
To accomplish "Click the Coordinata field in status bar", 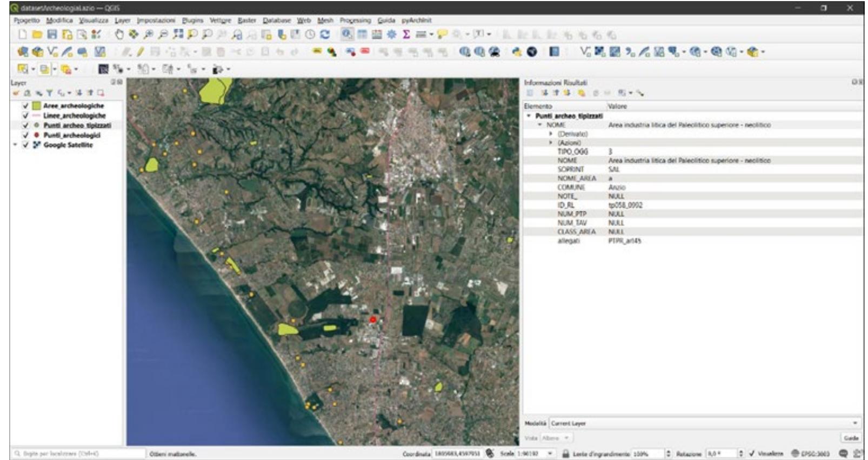I will click(459, 454).
